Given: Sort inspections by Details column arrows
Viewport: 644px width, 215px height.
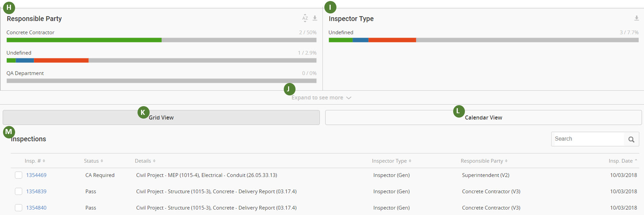Looking at the screenshot, I should click(x=154, y=161).
